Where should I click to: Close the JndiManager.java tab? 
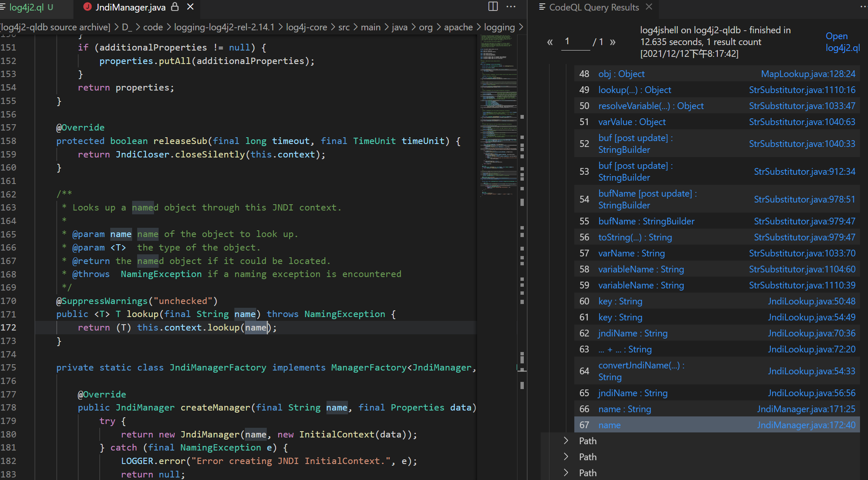pos(190,7)
